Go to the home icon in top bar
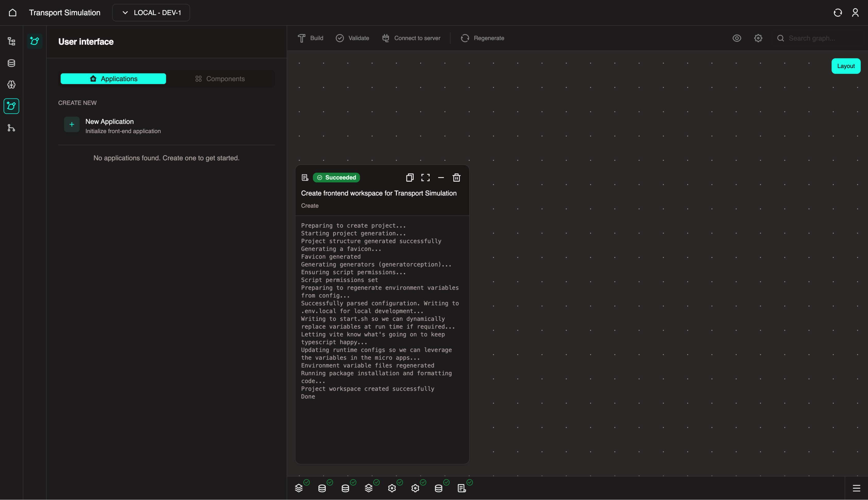Viewport: 868px width, 500px height. coord(12,13)
